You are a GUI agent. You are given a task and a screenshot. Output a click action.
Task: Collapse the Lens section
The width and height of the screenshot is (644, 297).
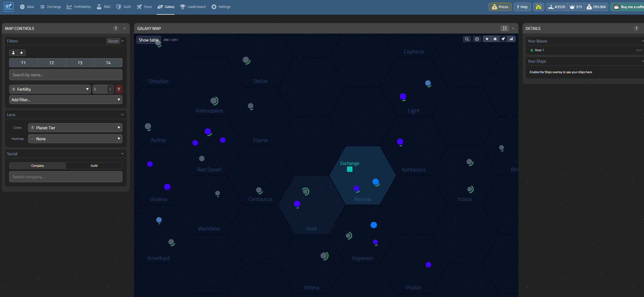pos(122,115)
